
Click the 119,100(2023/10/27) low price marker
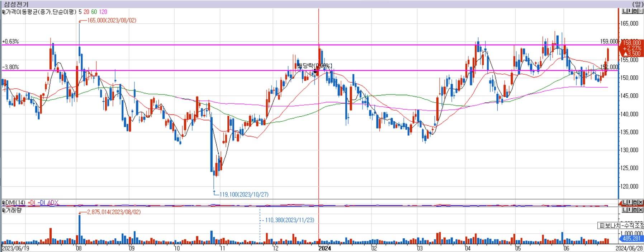tap(244, 194)
